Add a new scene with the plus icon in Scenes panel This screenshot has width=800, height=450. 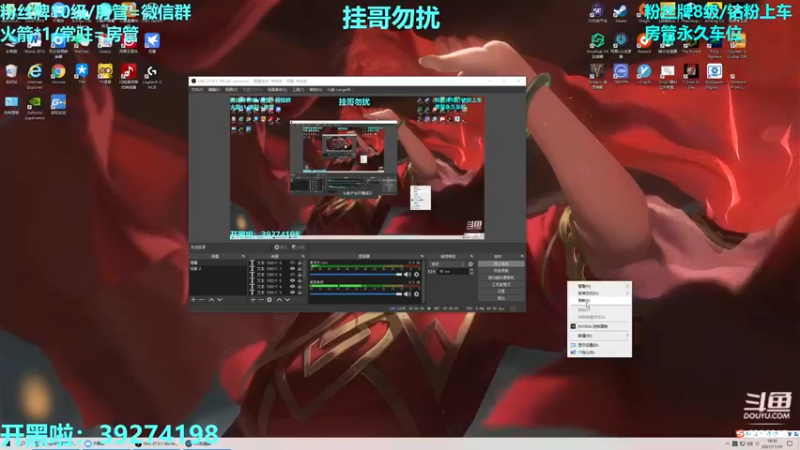[x=193, y=300]
